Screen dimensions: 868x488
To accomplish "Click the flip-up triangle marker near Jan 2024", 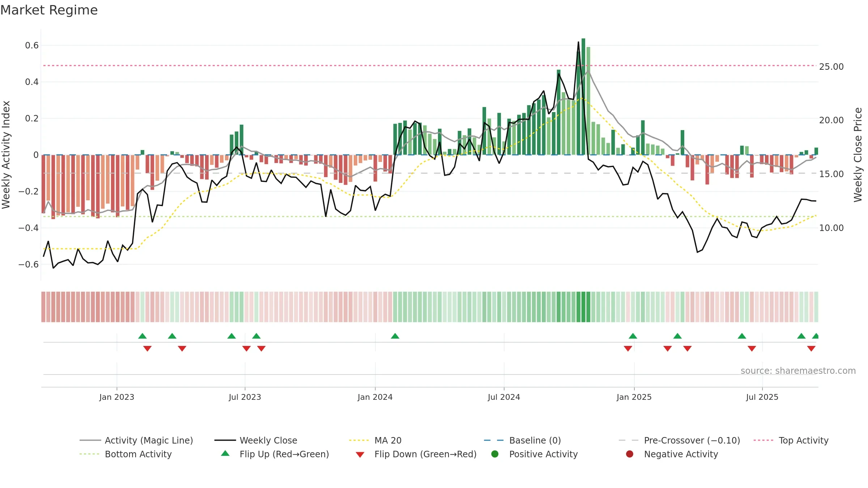I will 395,336.
